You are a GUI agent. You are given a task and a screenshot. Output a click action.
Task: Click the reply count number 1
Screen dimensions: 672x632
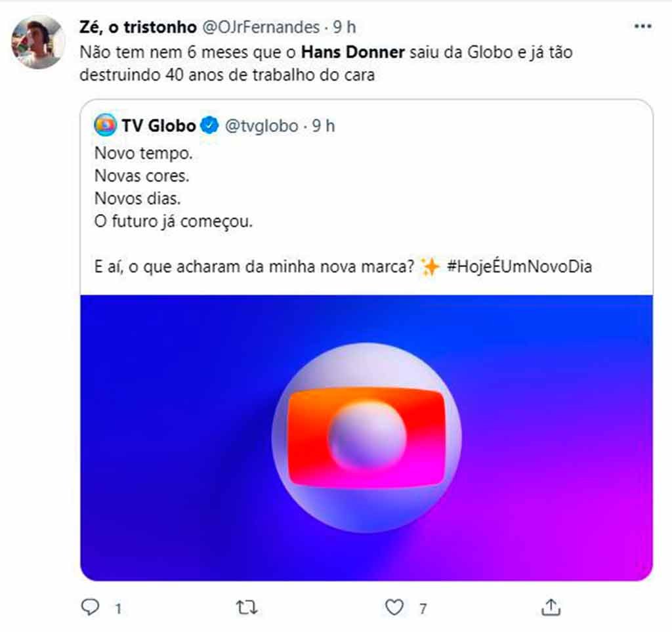point(118,608)
